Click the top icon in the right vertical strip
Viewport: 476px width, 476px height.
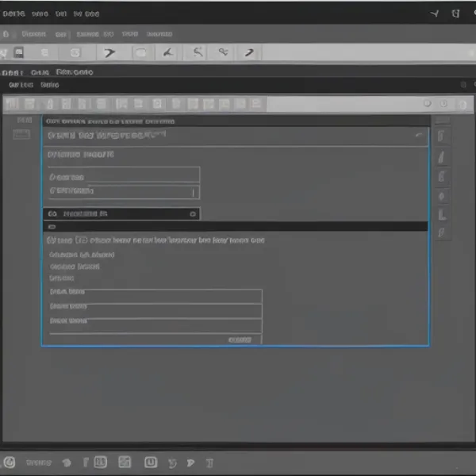442,136
